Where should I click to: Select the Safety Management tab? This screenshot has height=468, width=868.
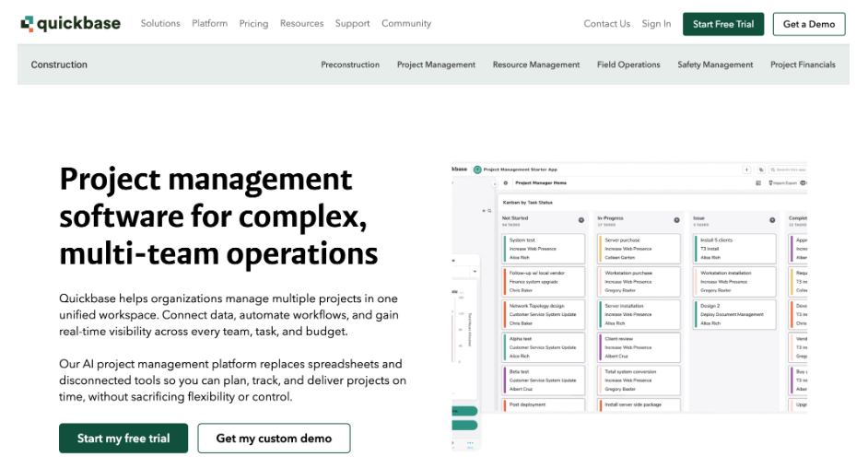[715, 64]
